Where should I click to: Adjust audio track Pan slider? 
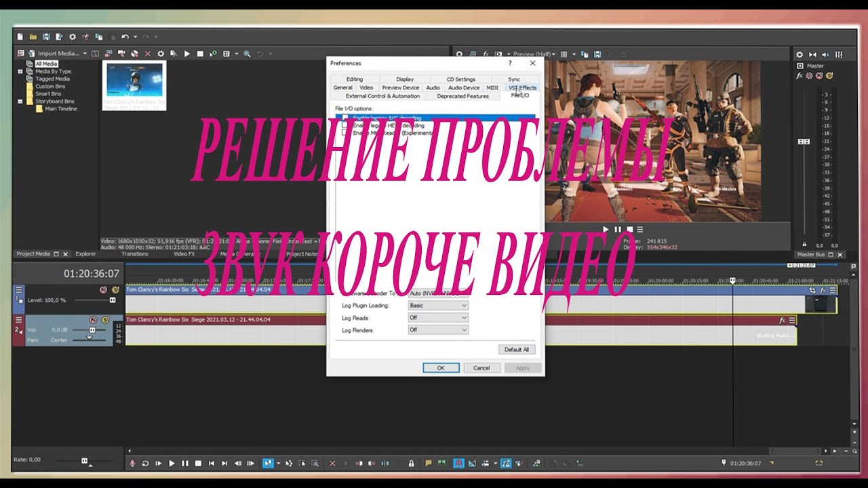[x=89, y=339]
